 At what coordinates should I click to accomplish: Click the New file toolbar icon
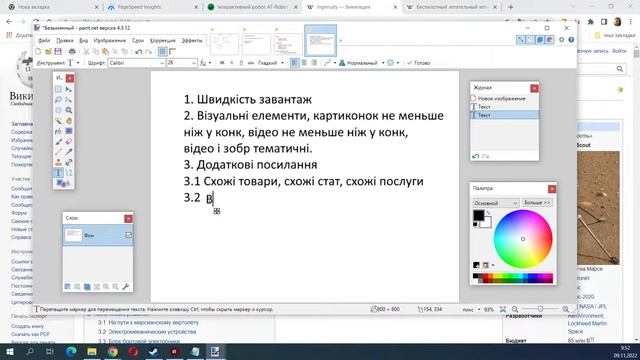click(38, 51)
